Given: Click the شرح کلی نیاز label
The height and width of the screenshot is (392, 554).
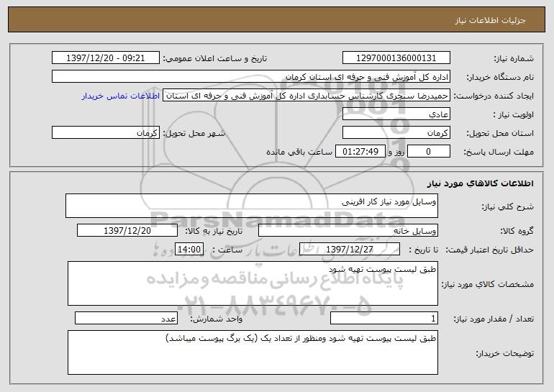Looking at the screenshot, I should 508,207.
